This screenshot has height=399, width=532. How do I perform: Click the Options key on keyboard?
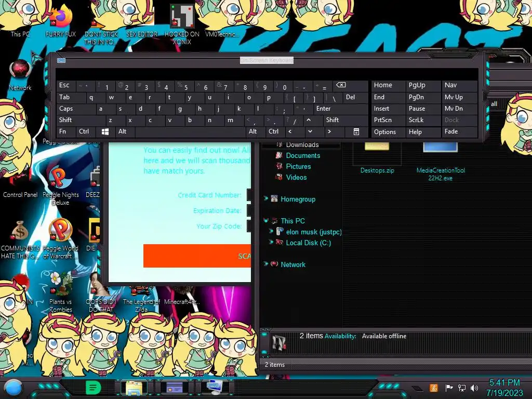388,131
